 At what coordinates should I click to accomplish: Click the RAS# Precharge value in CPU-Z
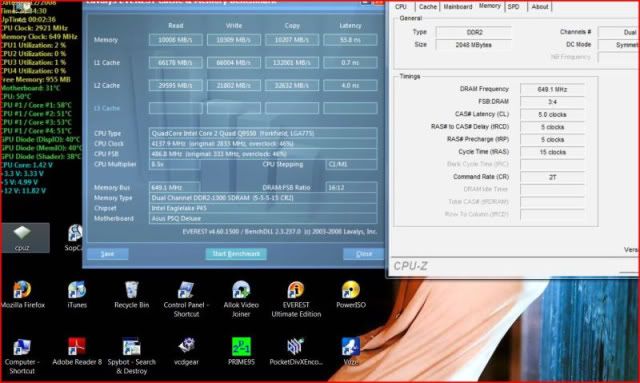[x=552, y=140]
